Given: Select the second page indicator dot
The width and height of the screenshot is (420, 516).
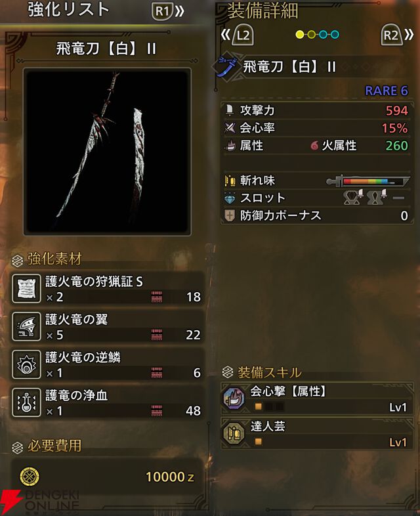Looking at the screenshot, I should 312,35.
